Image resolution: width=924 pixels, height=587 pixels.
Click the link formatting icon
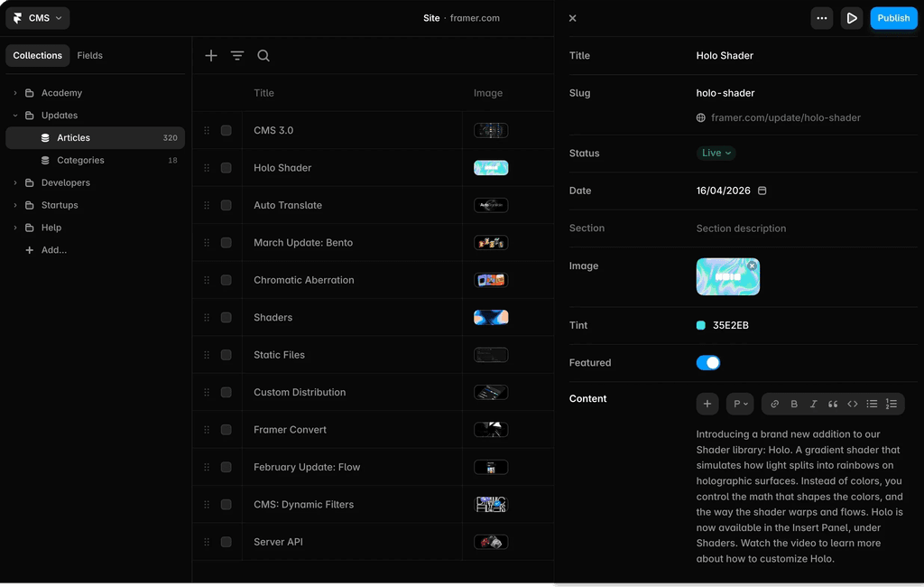[775, 404]
